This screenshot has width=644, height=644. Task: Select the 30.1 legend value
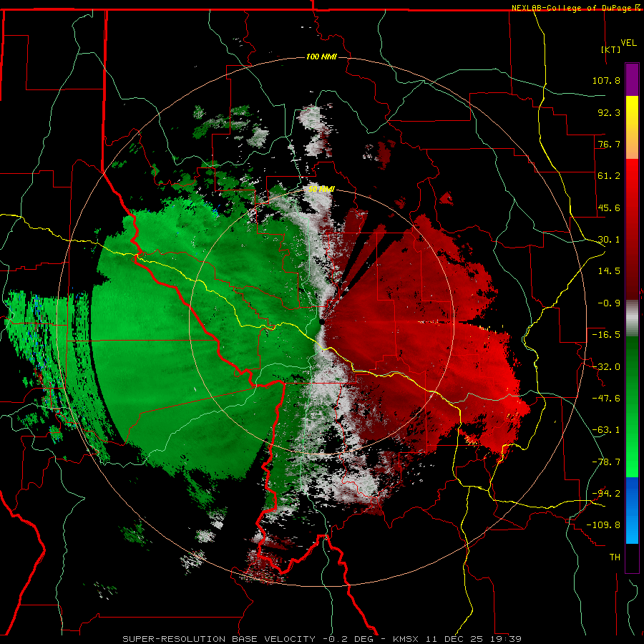click(609, 240)
